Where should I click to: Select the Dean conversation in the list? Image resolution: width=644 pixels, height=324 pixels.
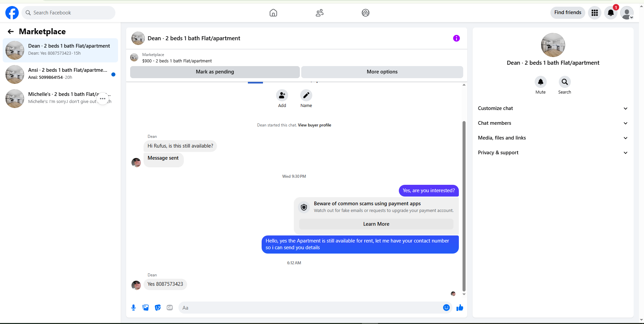point(60,50)
